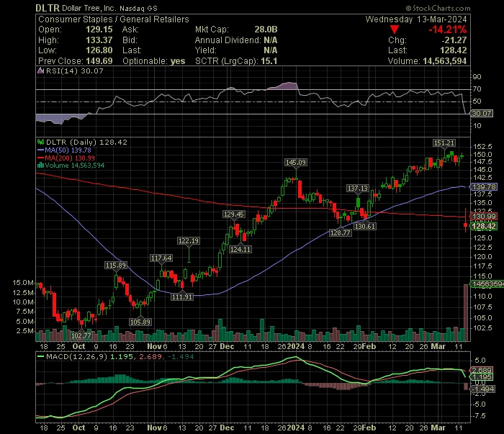Click the red down-arrow change indicator
Screen dimensions: 504x434
tap(395, 30)
